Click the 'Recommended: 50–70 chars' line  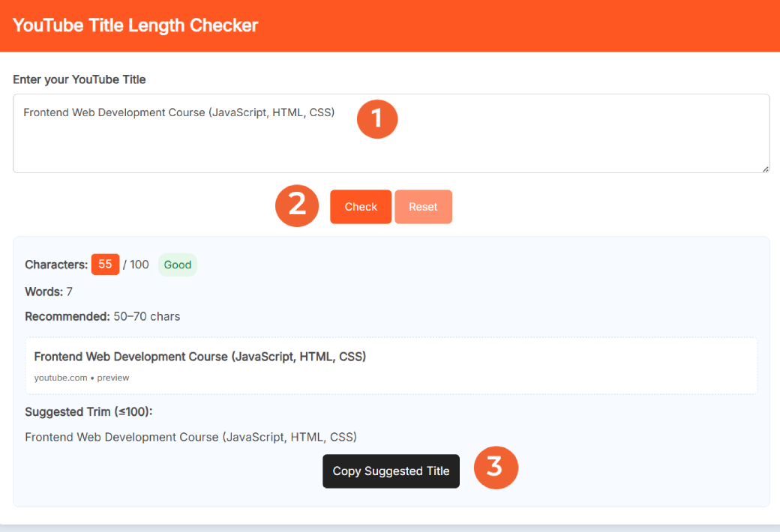tap(103, 317)
